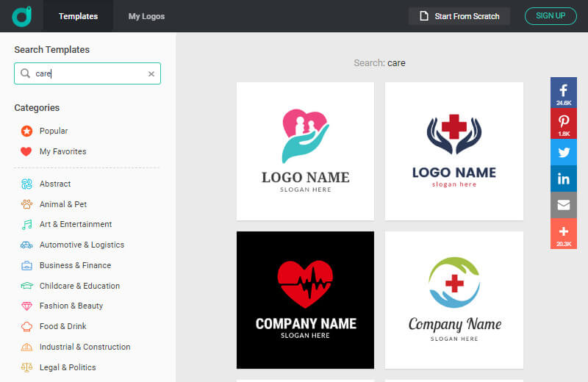Screen dimensions: 588x382
Task: Share on Facebook via sidebar icon
Action: click(x=564, y=93)
